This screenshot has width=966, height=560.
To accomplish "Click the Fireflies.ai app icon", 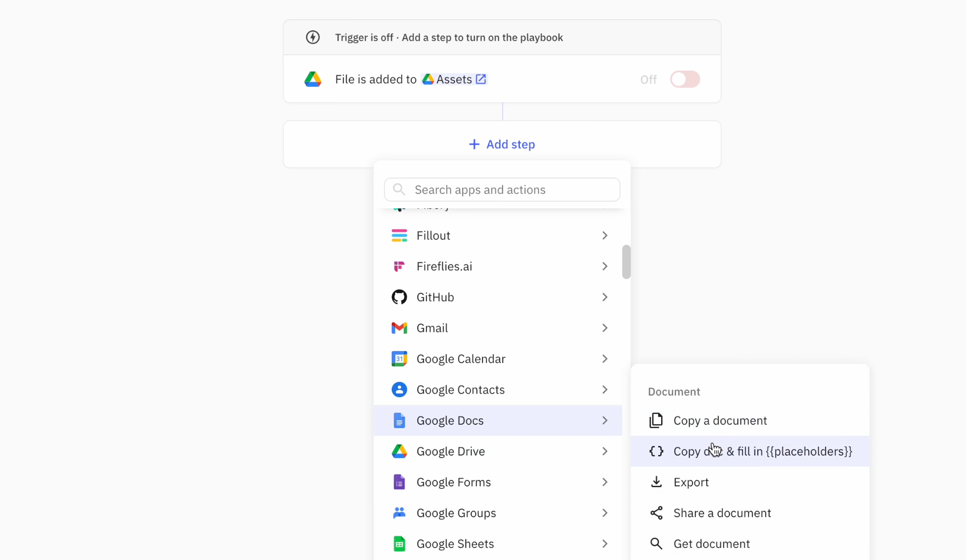I will [399, 266].
